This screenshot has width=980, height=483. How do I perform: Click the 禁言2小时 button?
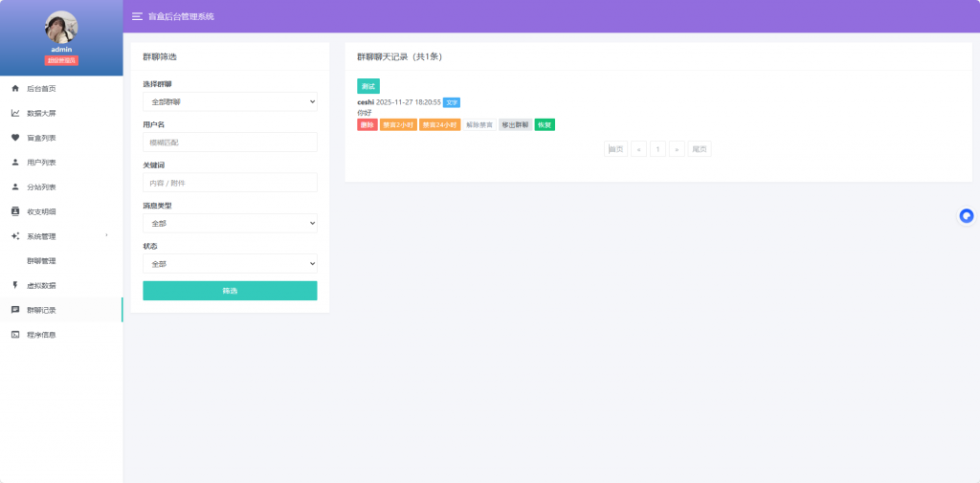(398, 125)
